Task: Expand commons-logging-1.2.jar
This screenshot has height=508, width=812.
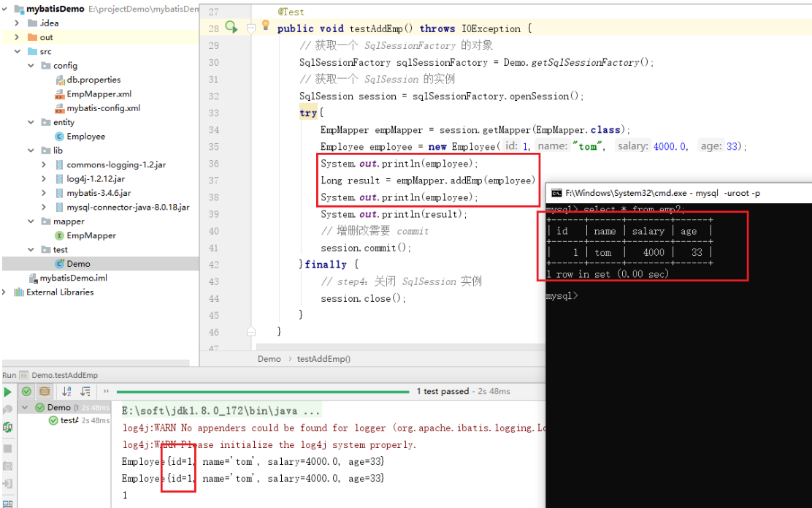Action: coord(44,165)
